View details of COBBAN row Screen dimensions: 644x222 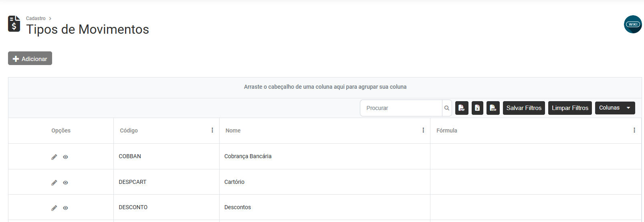click(x=65, y=157)
